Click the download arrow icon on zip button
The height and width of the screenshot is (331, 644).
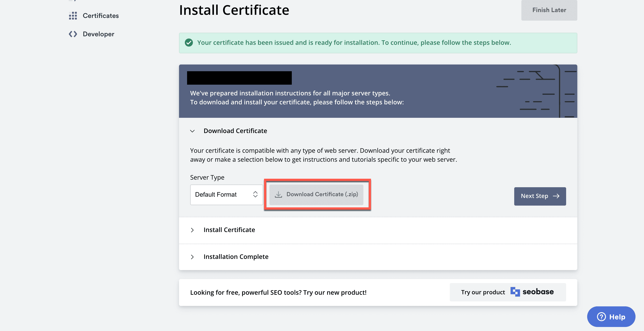point(278,195)
